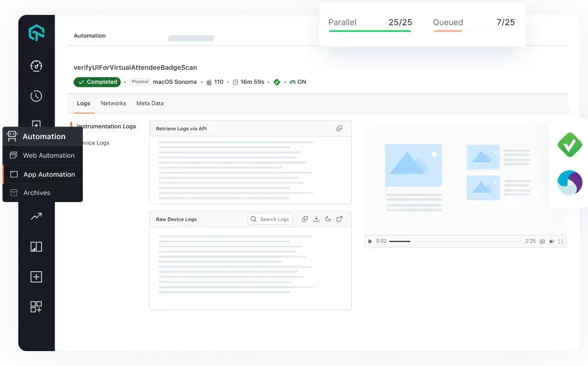This screenshot has height=366, width=588.
Task: Download the Raw Device Logs
Action: click(x=316, y=219)
